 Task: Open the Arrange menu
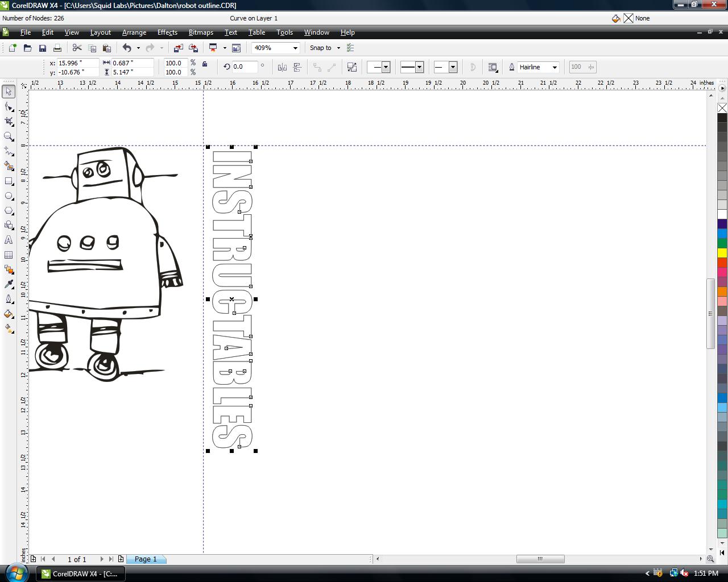tap(134, 32)
